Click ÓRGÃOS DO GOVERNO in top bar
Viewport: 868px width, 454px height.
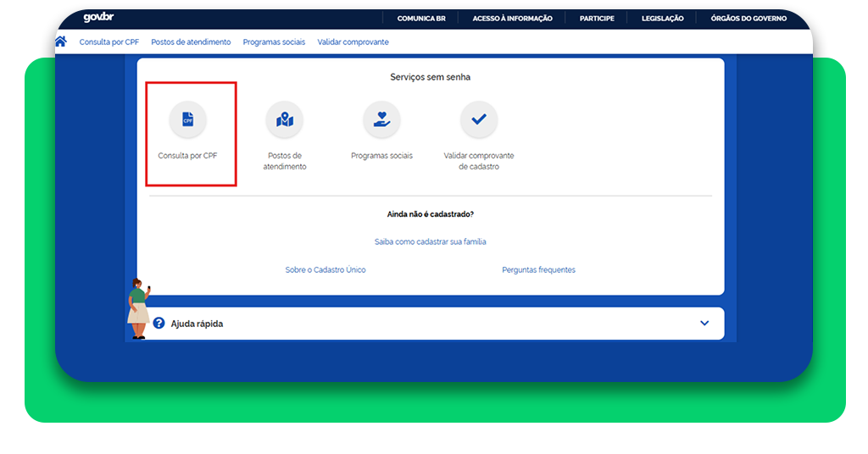click(x=748, y=19)
